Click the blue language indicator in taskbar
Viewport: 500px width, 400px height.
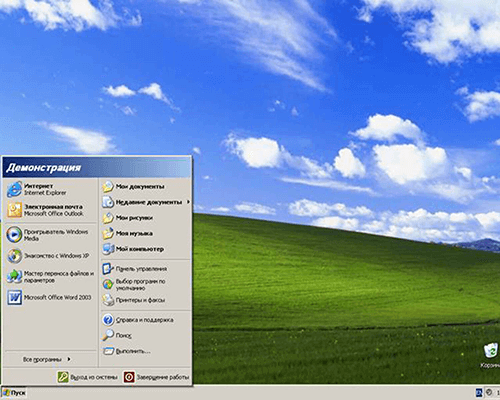479,392
